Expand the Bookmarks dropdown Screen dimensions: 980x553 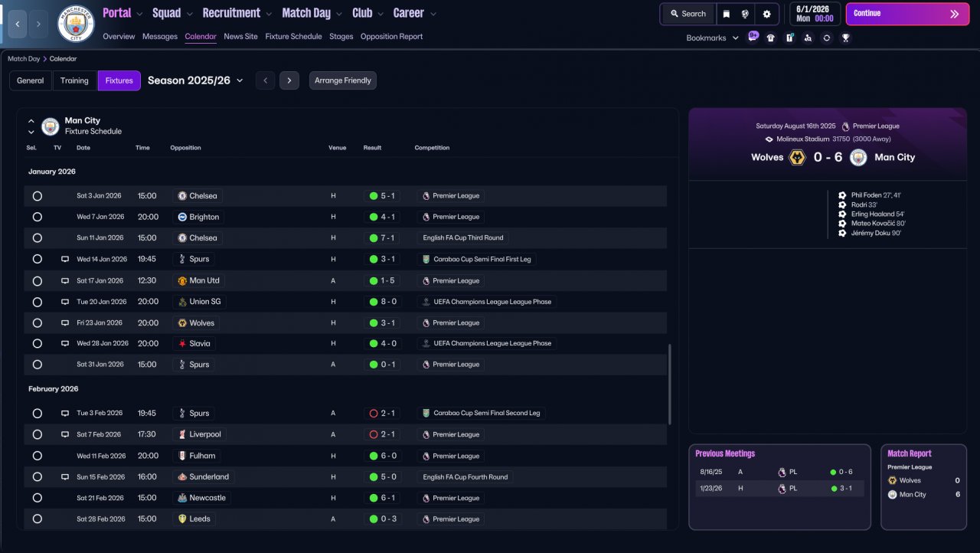point(712,38)
